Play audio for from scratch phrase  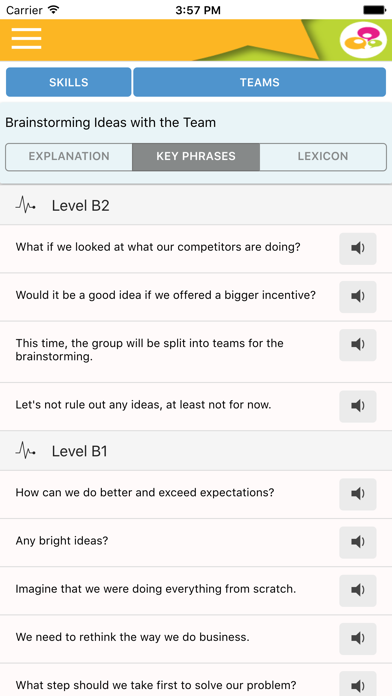[358, 590]
